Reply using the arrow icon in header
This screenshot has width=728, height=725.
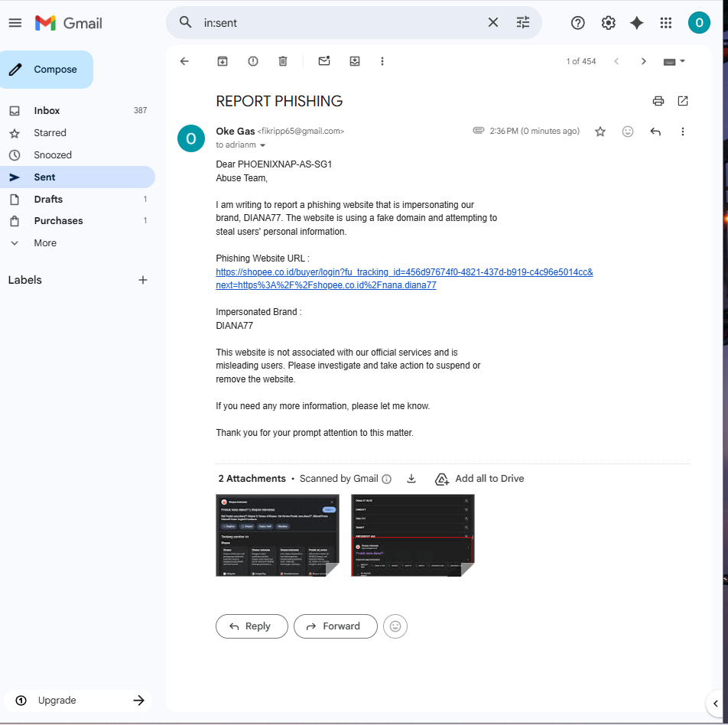pyautogui.click(x=655, y=132)
